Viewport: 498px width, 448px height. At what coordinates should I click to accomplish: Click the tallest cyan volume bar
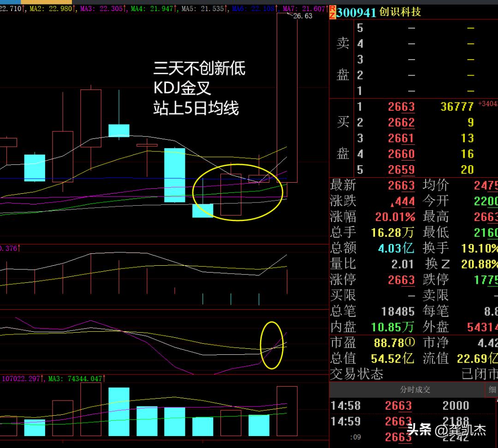[119, 412]
